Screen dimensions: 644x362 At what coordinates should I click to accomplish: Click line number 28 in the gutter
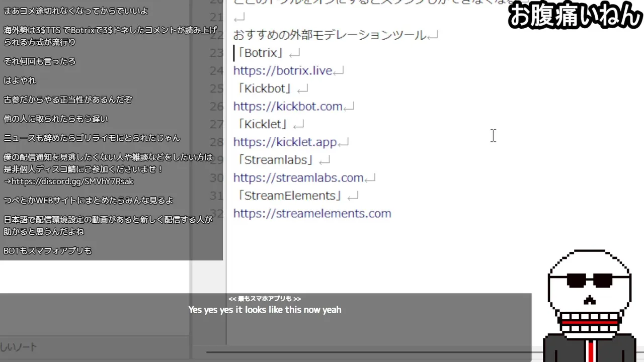[216, 142]
